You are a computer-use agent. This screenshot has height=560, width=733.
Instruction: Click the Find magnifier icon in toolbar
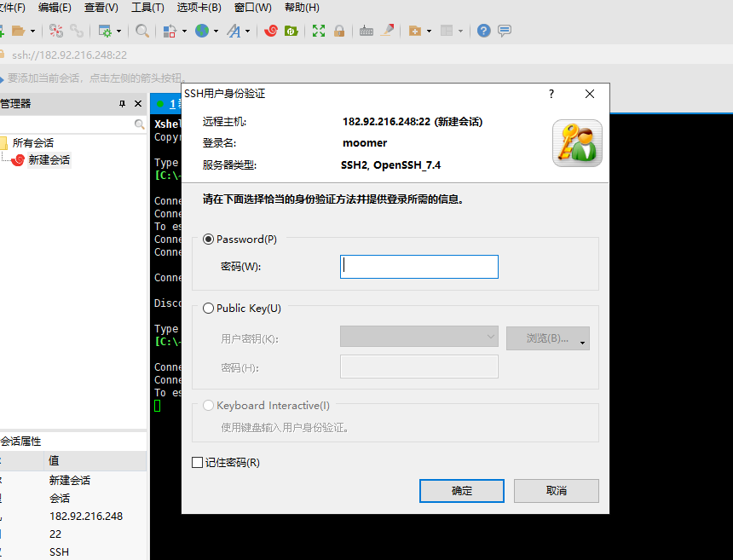tap(142, 31)
